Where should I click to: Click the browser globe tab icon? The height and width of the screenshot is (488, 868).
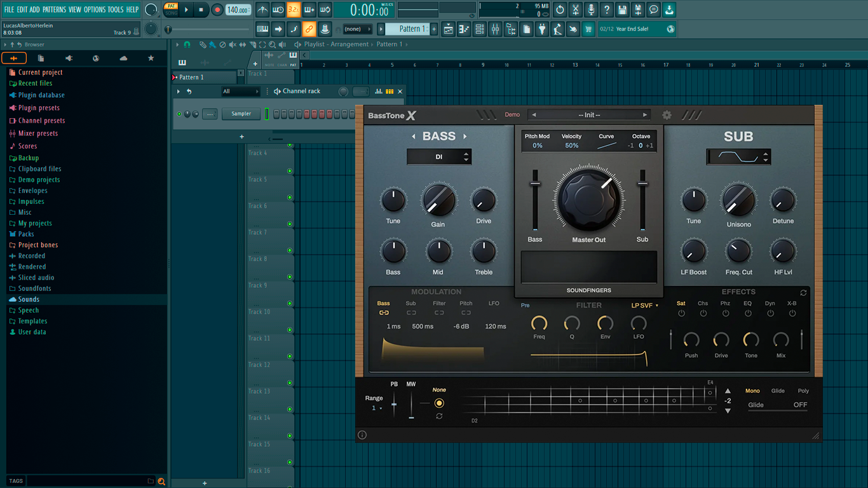(96, 58)
